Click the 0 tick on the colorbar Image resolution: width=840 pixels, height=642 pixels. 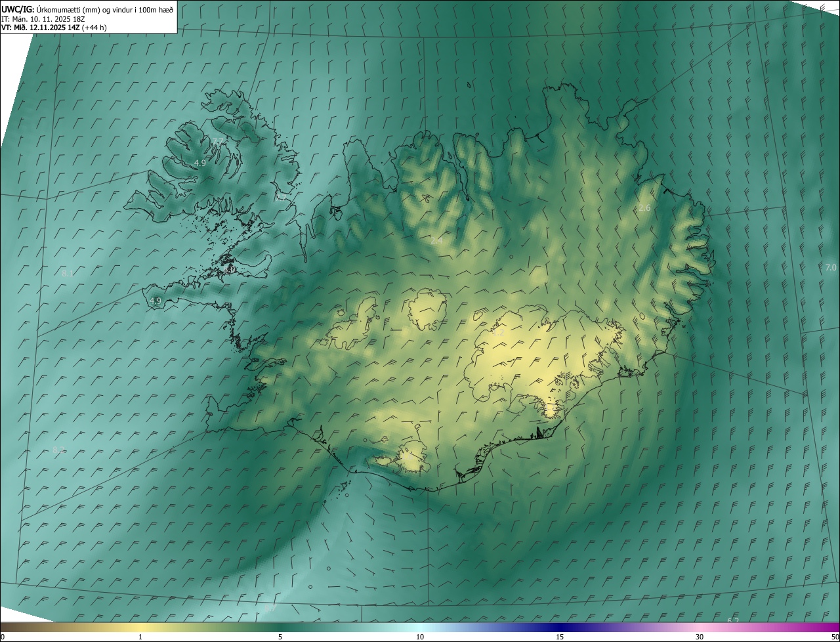tap(3, 637)
